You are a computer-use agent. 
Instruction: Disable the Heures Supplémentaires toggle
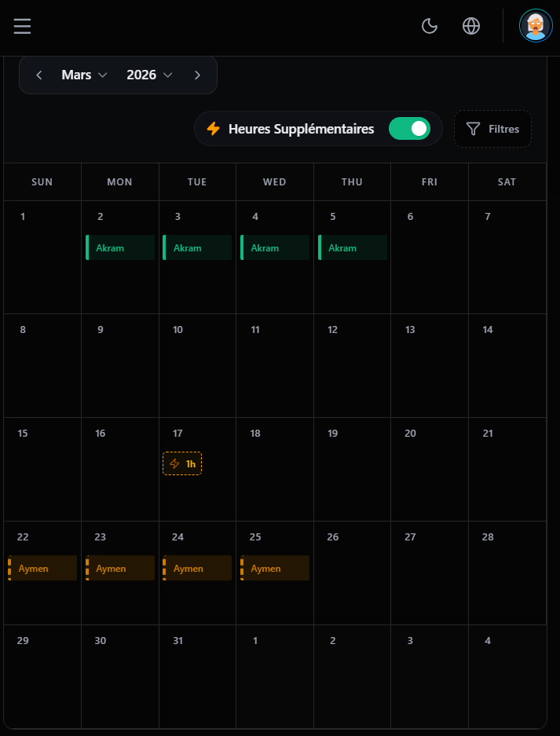(409, 128)
